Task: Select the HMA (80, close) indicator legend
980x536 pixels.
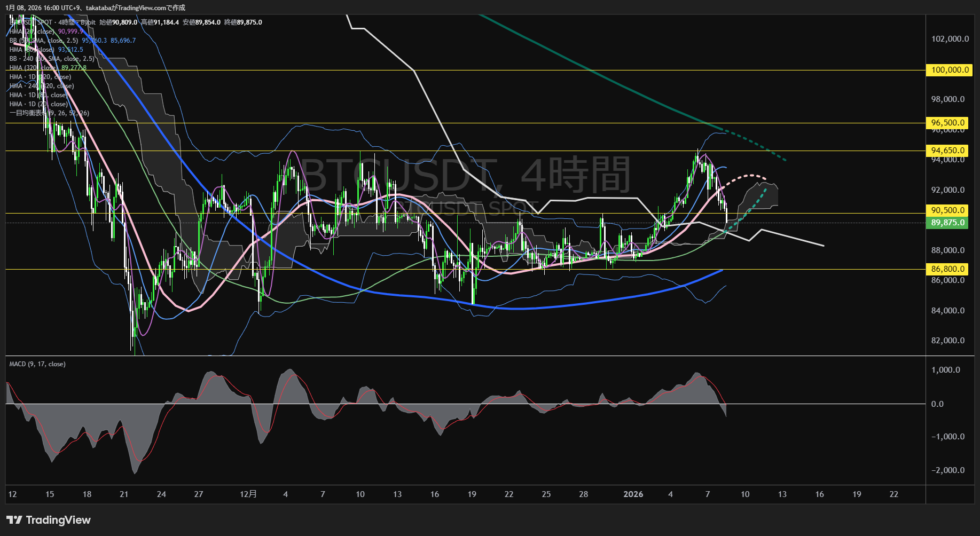Action: tap(32, 50)
